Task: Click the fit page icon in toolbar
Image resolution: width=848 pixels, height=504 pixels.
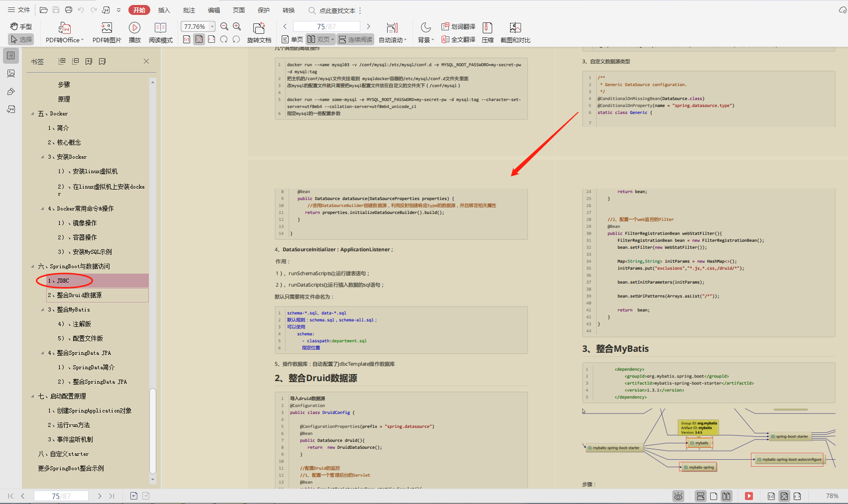Action: [x=199, y=39]
